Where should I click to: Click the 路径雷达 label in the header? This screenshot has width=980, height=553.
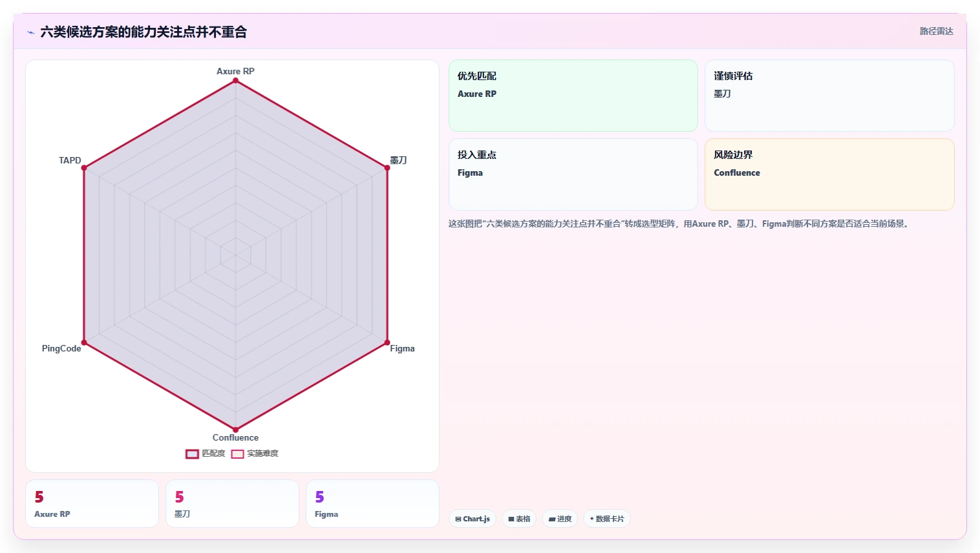pos(936,31)
